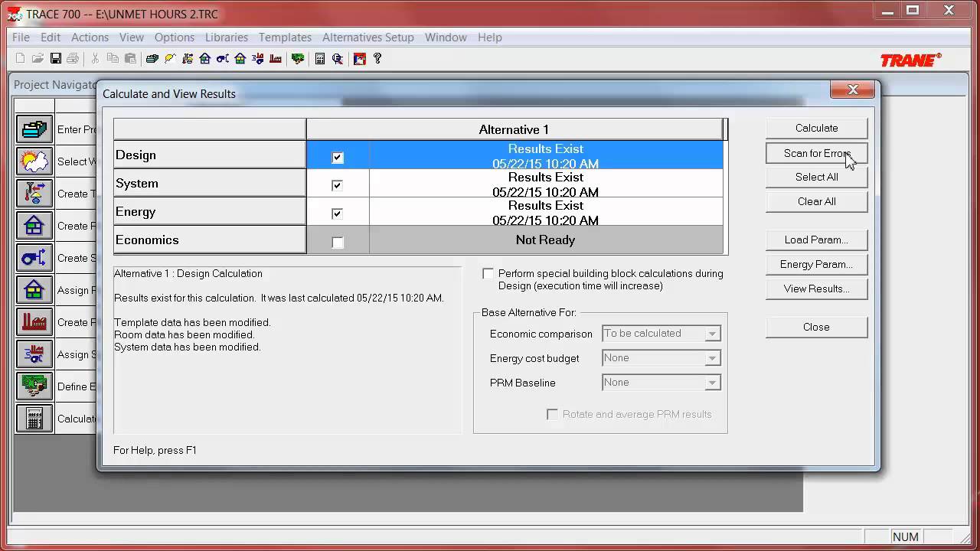Click the define economics money icon in the toolbar
This screenshot has height=551, width=980.
click(x=298, y=58)
